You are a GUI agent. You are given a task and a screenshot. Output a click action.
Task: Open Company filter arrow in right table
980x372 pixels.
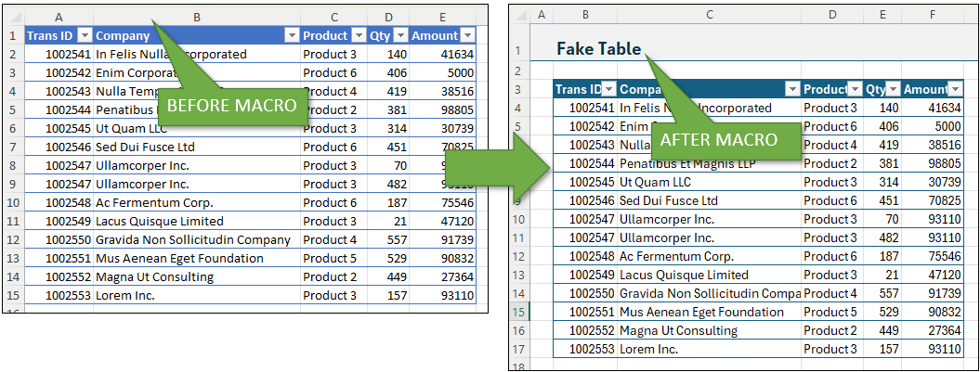(791, 89)
